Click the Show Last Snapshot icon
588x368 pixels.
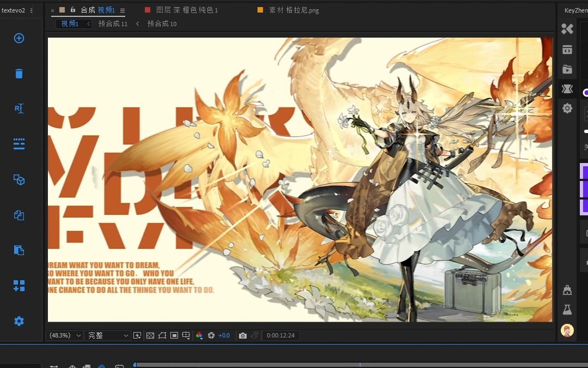pos(255,335)
